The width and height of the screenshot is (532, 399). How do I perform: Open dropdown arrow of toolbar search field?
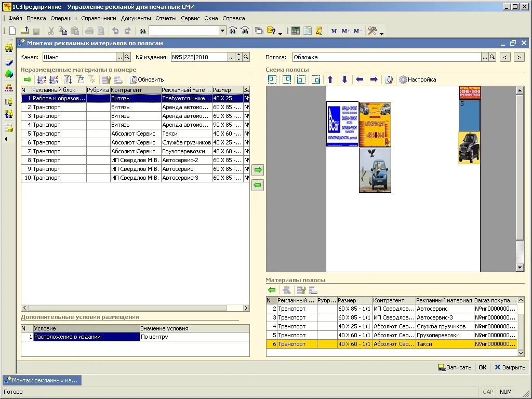click(222, 31)
